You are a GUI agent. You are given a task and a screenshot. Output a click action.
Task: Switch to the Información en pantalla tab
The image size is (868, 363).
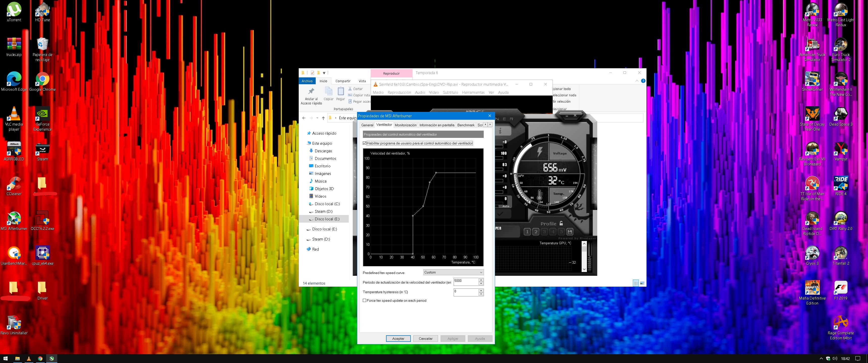pos(437,125)
